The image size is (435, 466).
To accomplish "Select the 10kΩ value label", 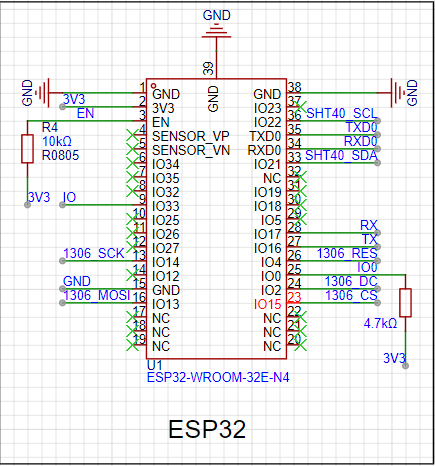I will pyautogui.click(x=57, y=142).
